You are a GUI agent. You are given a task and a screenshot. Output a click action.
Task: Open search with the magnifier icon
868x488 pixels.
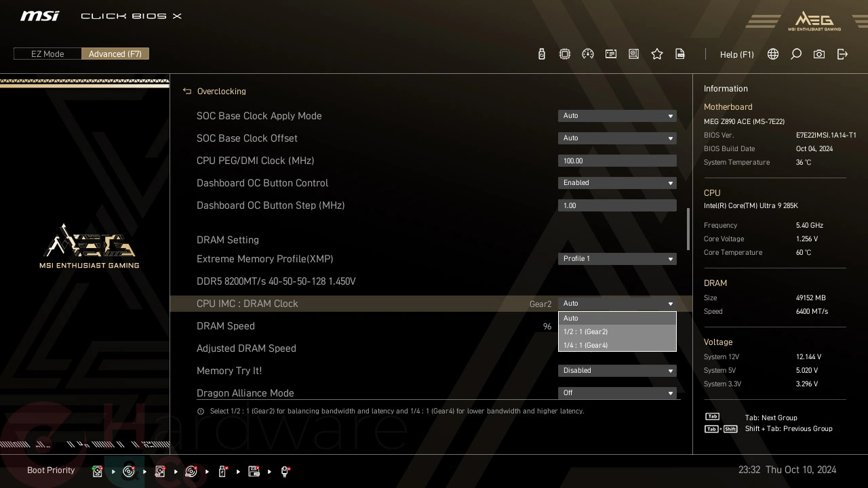tap(796, 54)
